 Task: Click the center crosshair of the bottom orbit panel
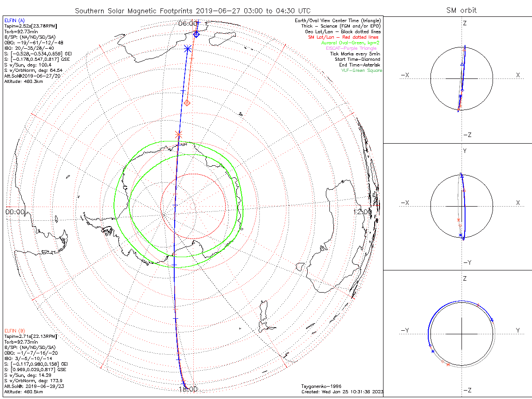462,334
